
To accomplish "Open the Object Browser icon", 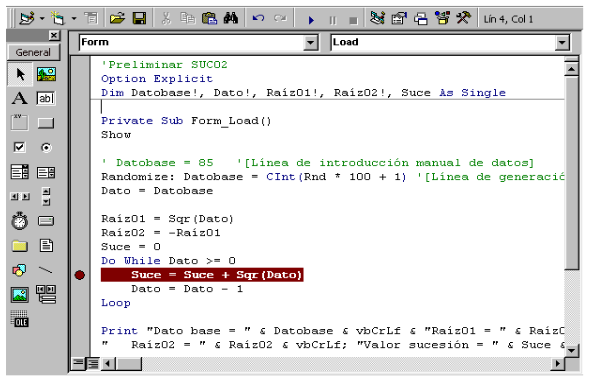I will (442, 18).
